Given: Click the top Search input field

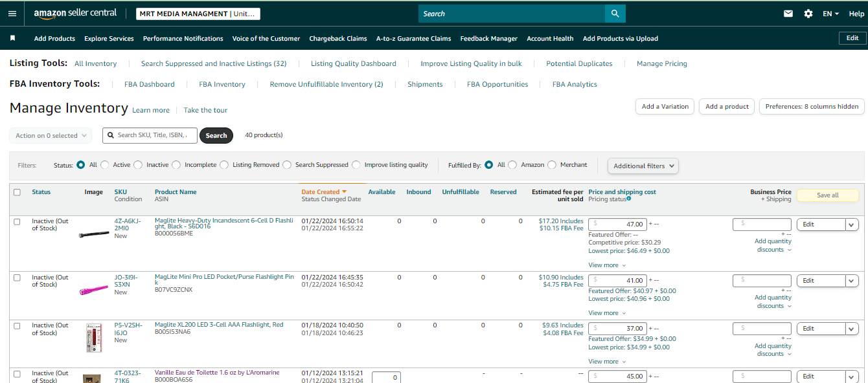Looking at the screenshot, I should (512, 14).
